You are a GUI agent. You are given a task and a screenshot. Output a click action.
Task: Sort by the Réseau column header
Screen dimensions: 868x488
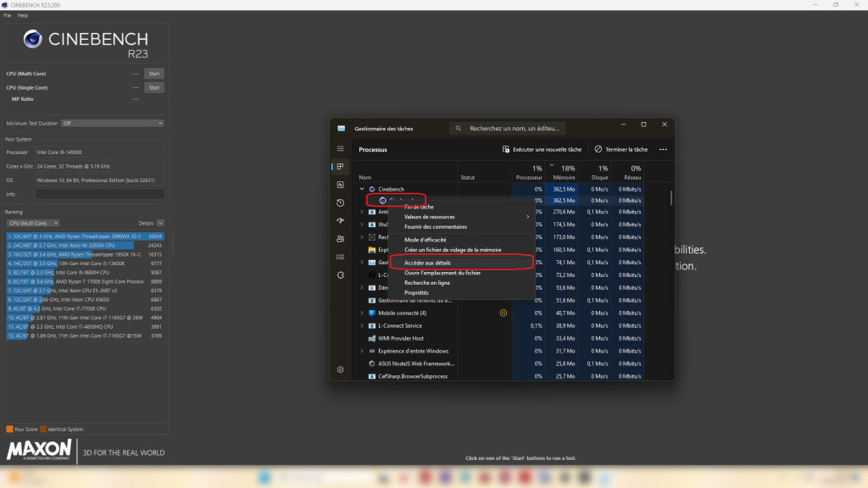628,172
